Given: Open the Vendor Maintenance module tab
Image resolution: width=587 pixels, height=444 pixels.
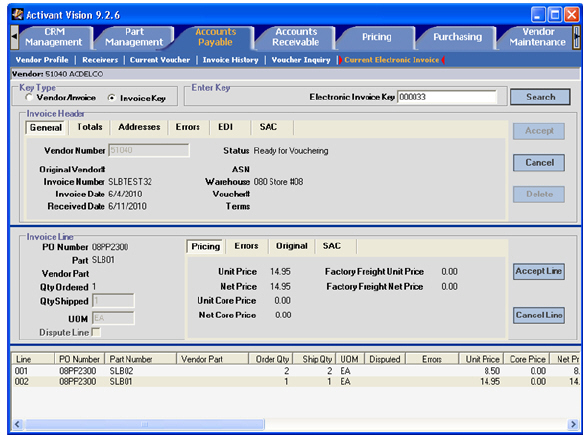Looking at the screenshot, I should click(x=538, y=37).
